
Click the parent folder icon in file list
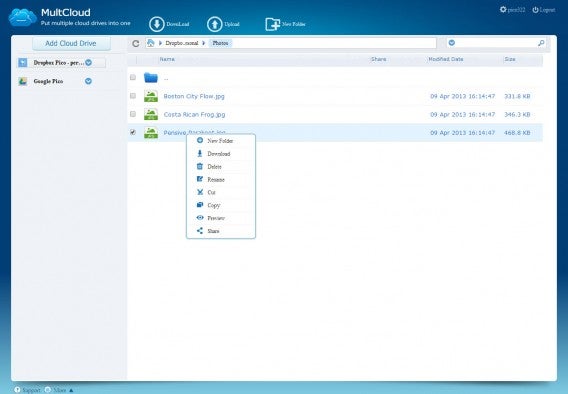coord(151,77)
